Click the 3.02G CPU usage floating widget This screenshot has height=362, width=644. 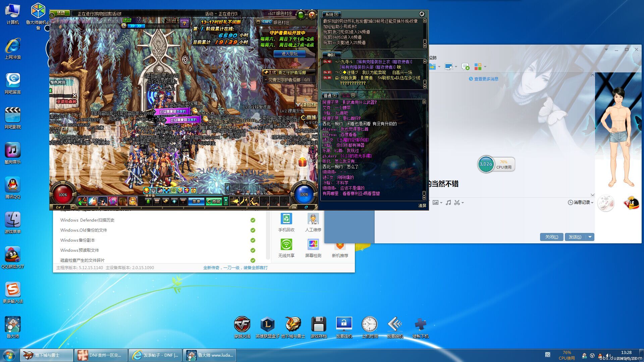pos(496,164)
